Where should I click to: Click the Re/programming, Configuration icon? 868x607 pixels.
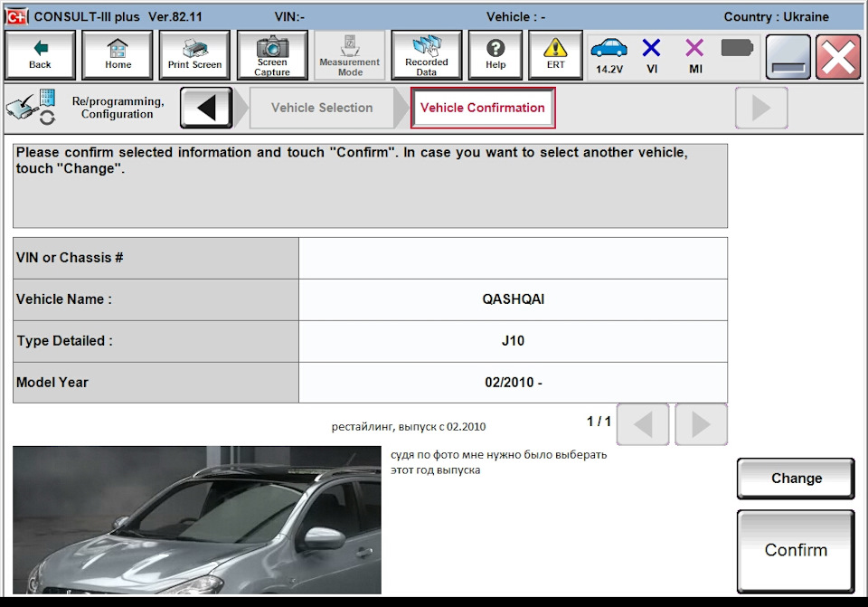click(x=32, y=107)
